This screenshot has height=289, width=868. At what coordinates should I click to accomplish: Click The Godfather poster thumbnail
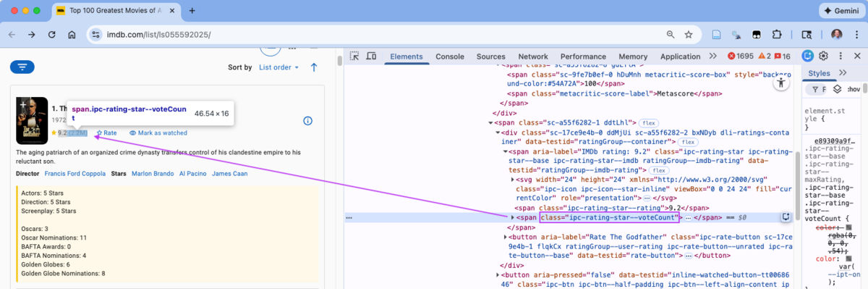pyautogui.click(x=32, y=120)
